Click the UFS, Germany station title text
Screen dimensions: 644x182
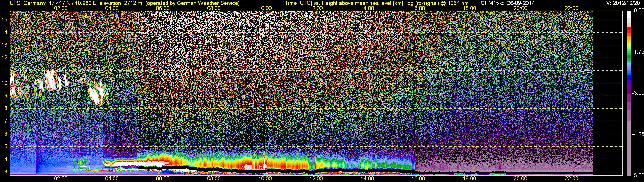click(x=27, y=3)
